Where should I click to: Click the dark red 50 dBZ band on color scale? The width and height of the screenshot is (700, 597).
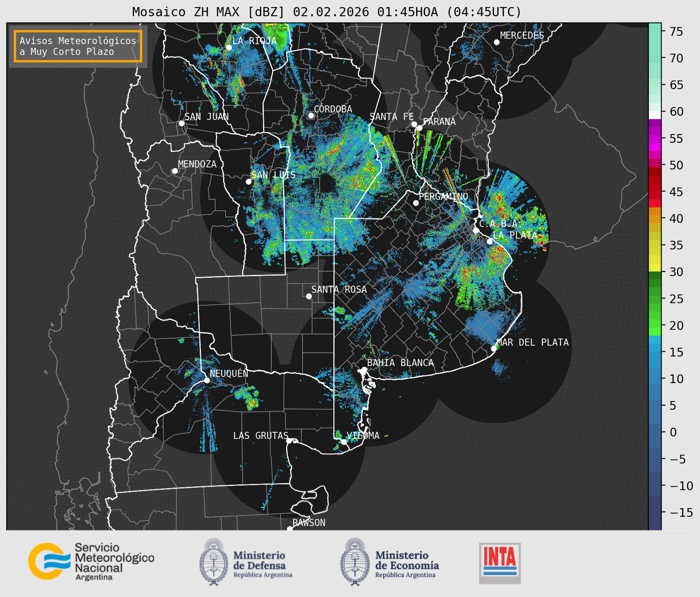pos(654,171)
